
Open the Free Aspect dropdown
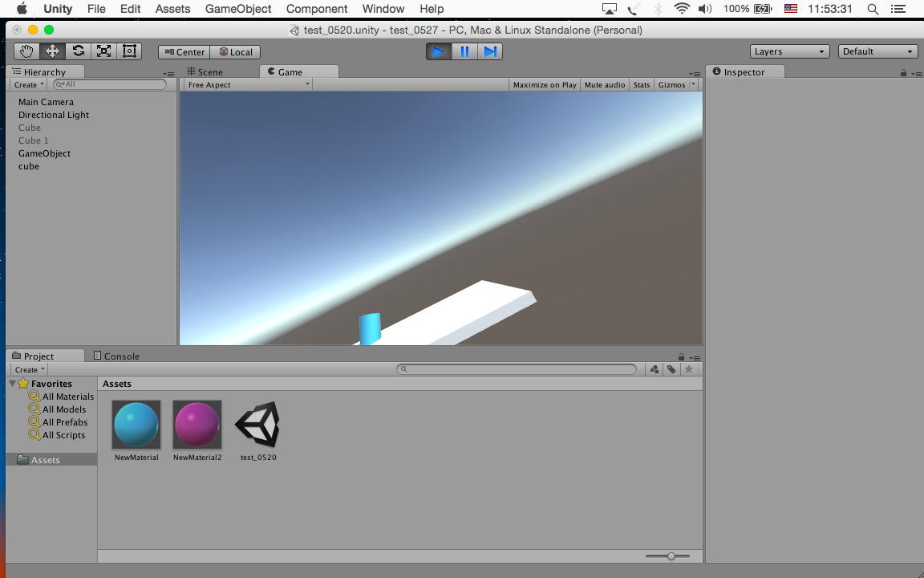click(247, 85)
